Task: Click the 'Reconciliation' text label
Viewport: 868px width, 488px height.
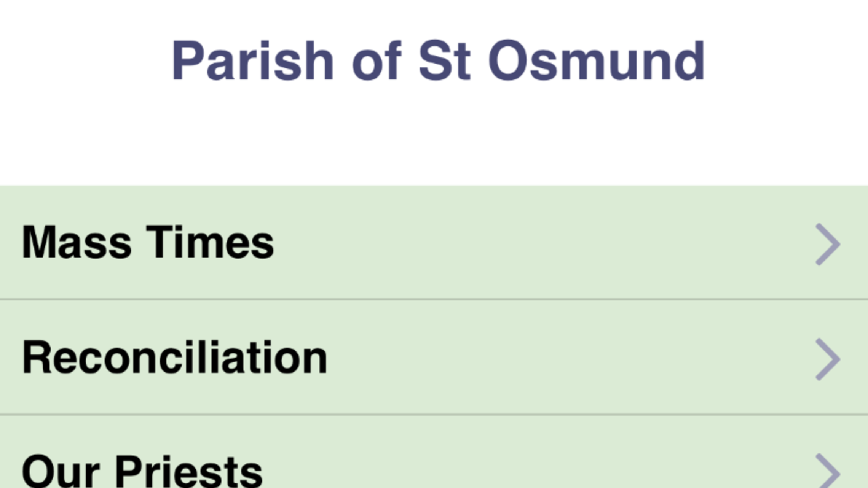Action: (175, 357)
